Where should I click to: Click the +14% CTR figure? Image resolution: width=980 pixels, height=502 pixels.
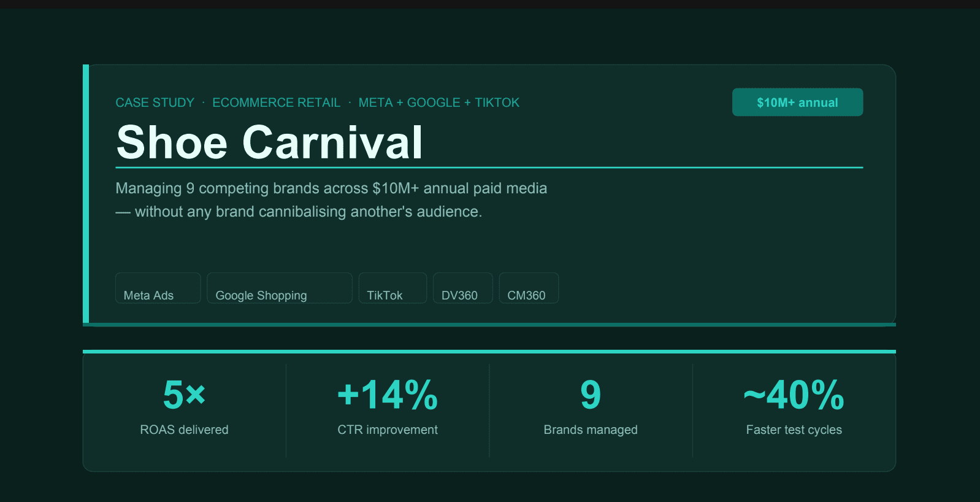tap(388, 395)
